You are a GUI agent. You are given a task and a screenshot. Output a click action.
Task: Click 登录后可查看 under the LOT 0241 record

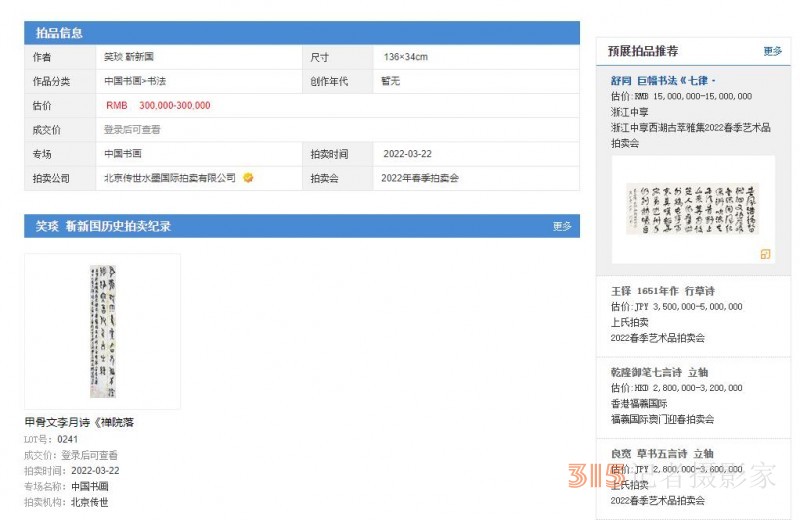92,455
